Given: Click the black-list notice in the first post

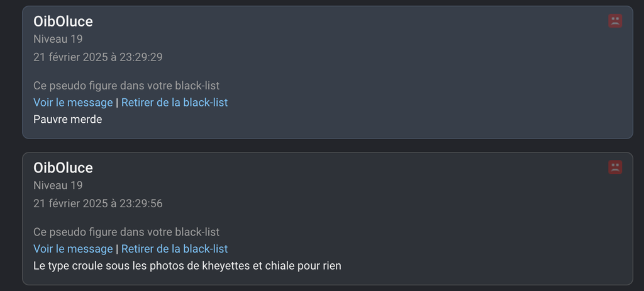Looking at the screenshot, I should point(126,86).
